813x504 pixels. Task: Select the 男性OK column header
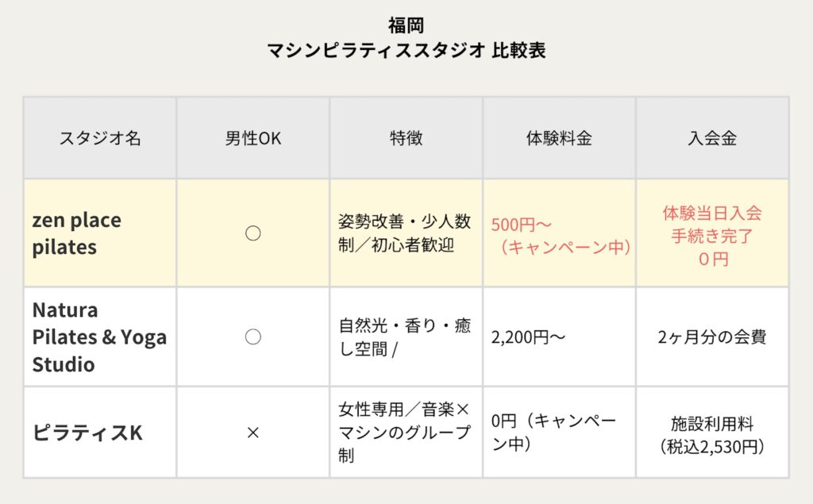coord(252,138)
